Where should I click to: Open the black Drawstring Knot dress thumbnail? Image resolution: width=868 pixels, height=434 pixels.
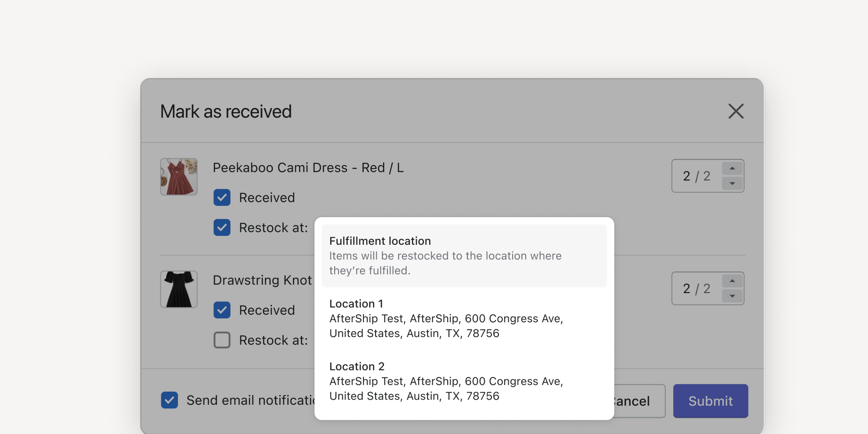[179, 289]
